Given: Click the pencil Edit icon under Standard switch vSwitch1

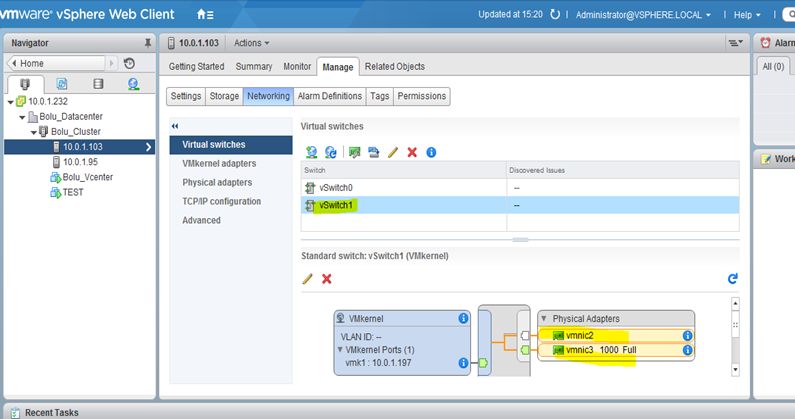Looking at the screenshot, I should coord(307,278).
